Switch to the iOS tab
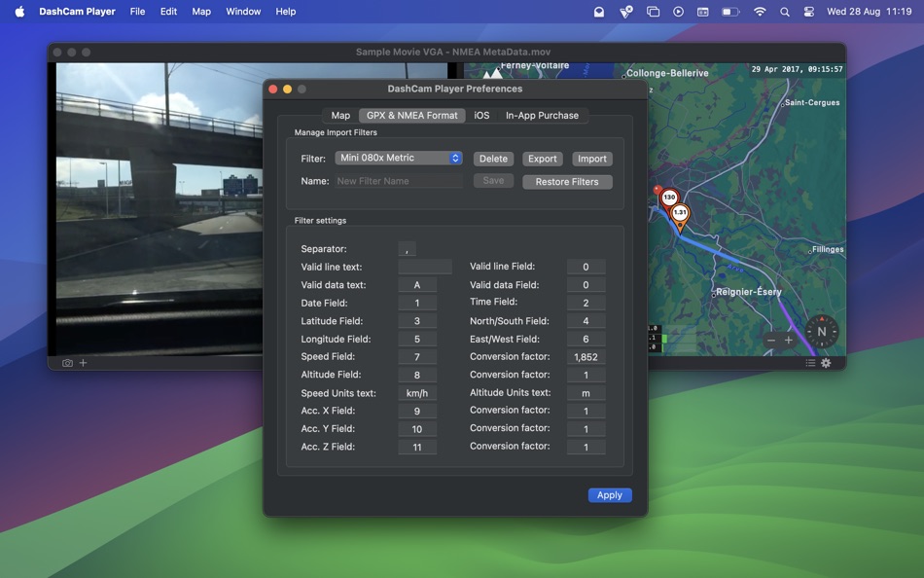 (x=481, y=116)
